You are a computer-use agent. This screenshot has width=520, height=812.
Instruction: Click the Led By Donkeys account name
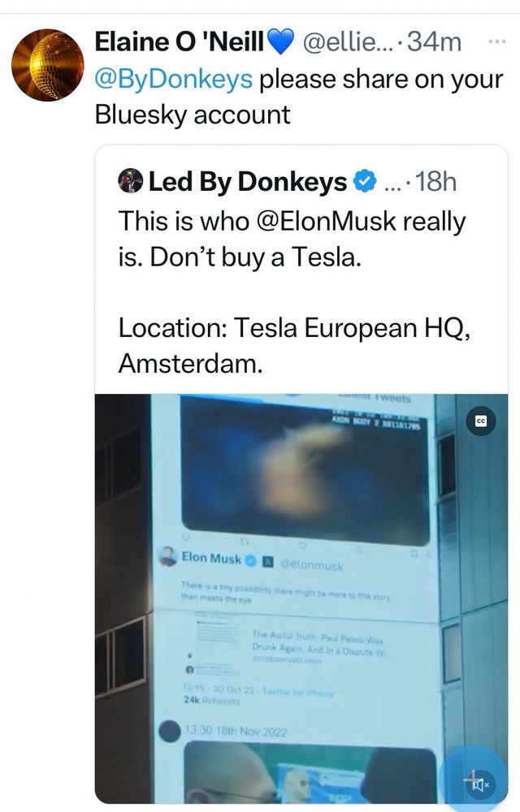pos(248,181)
